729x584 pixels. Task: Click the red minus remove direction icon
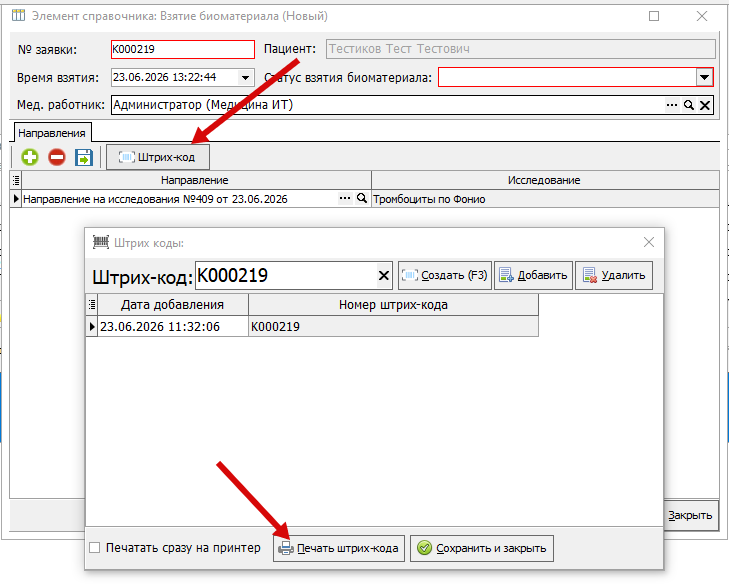tap(57, 157)
